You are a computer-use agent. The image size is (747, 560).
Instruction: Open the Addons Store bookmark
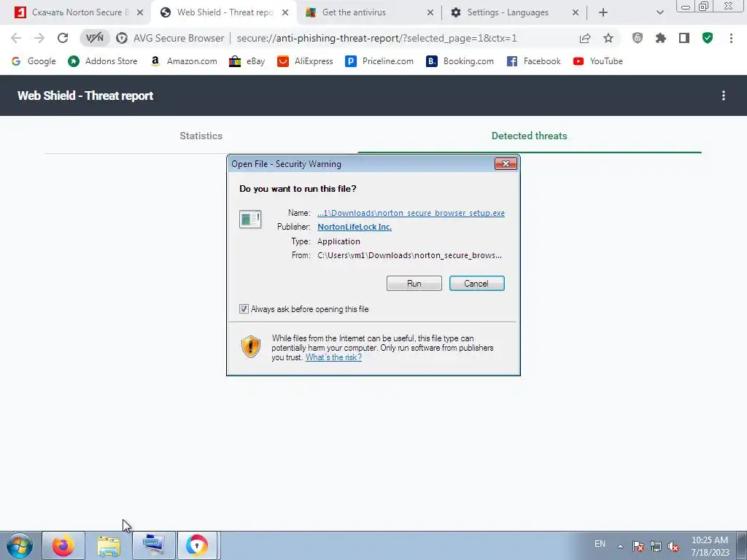[x=102, y=61]
